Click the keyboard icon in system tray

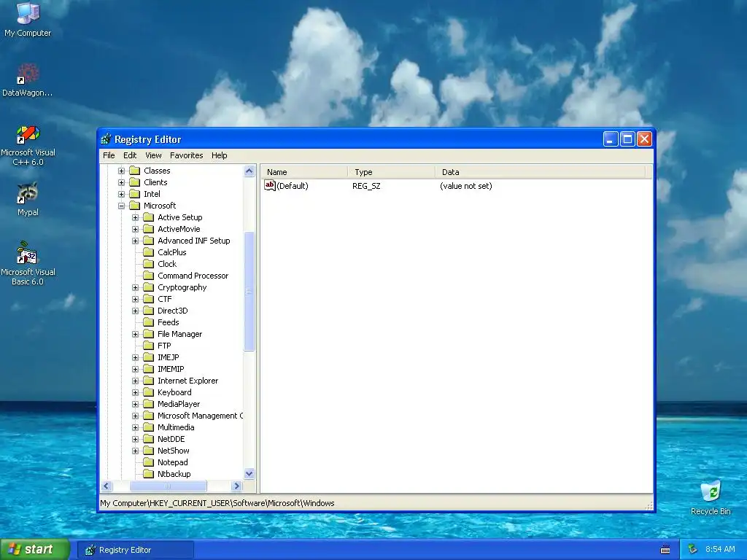tap(665, 550)
